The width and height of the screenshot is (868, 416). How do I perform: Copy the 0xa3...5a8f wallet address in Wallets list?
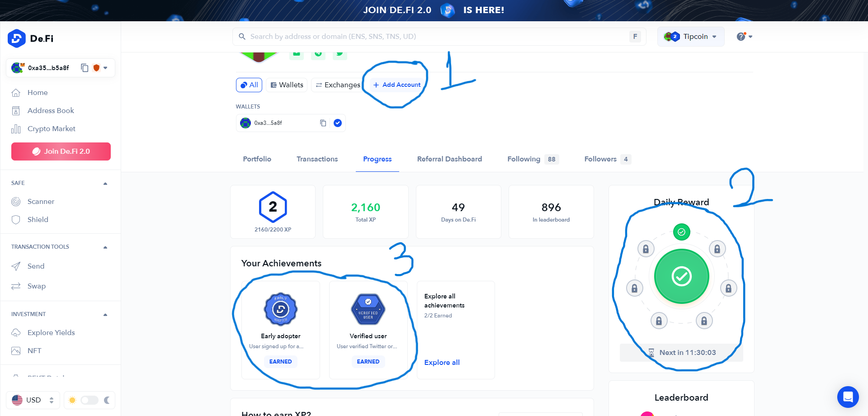(323, 123)
